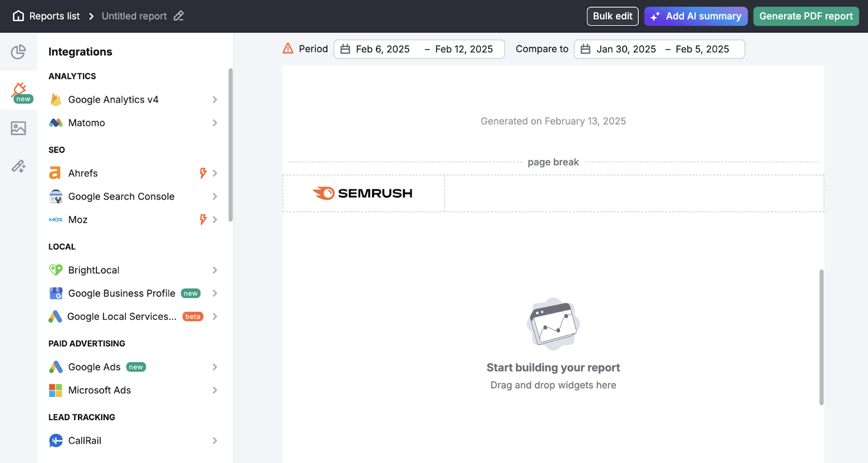Click the home icon beside Reports list
868x463 pixels.
pos(18,16)
